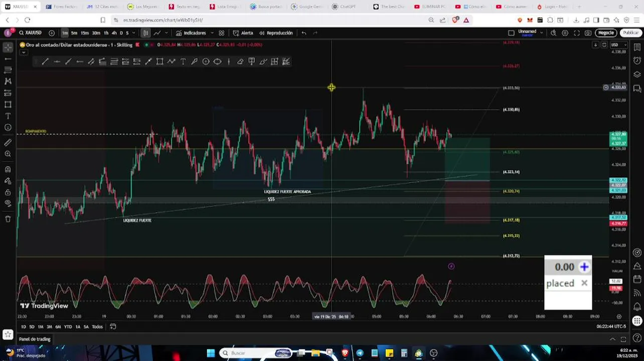The height and width of the screenshot is (361, 644).
Task: Select trend line tool in floating favorites toolbar
Action: click(x=45, y=62)
